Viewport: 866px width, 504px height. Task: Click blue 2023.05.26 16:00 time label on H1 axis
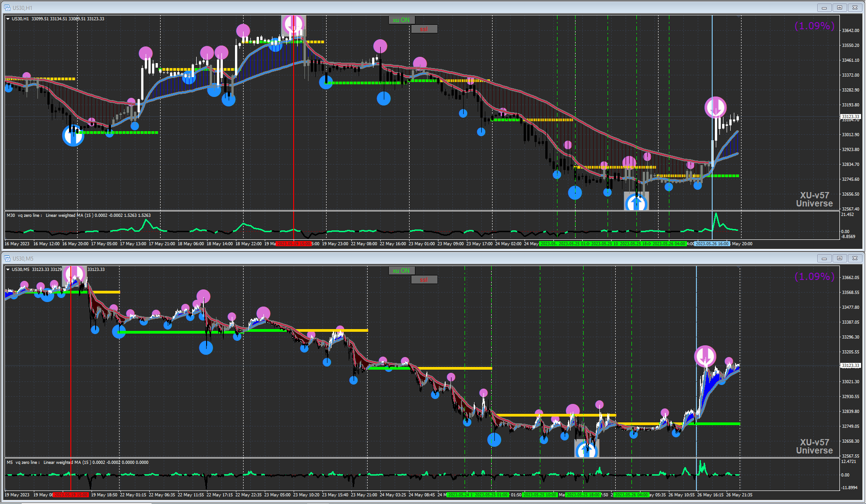[712, 244]
